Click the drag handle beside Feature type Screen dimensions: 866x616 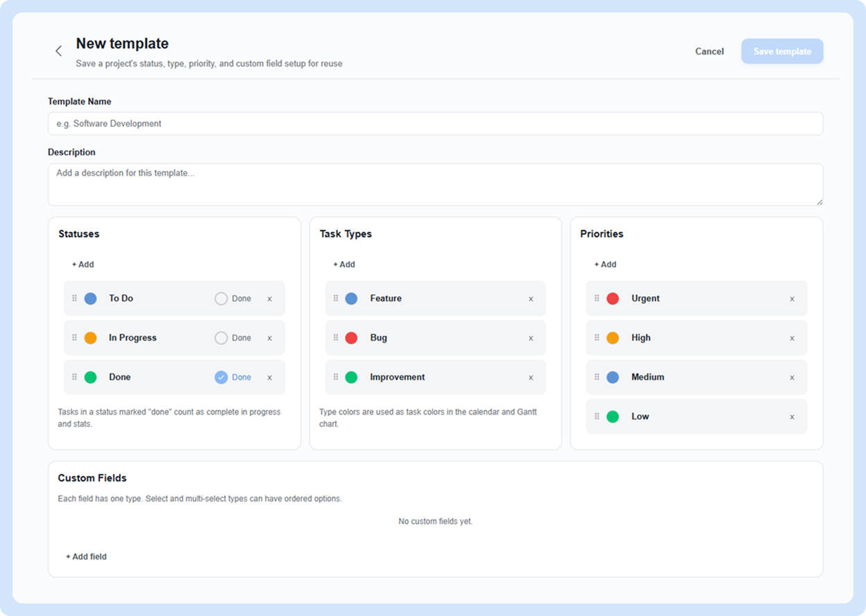[336, 298]
